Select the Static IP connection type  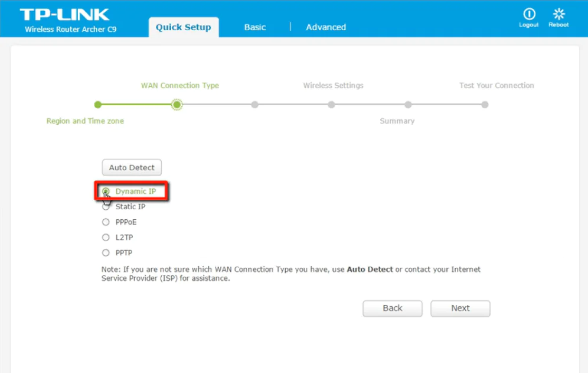tap(106, 206)
